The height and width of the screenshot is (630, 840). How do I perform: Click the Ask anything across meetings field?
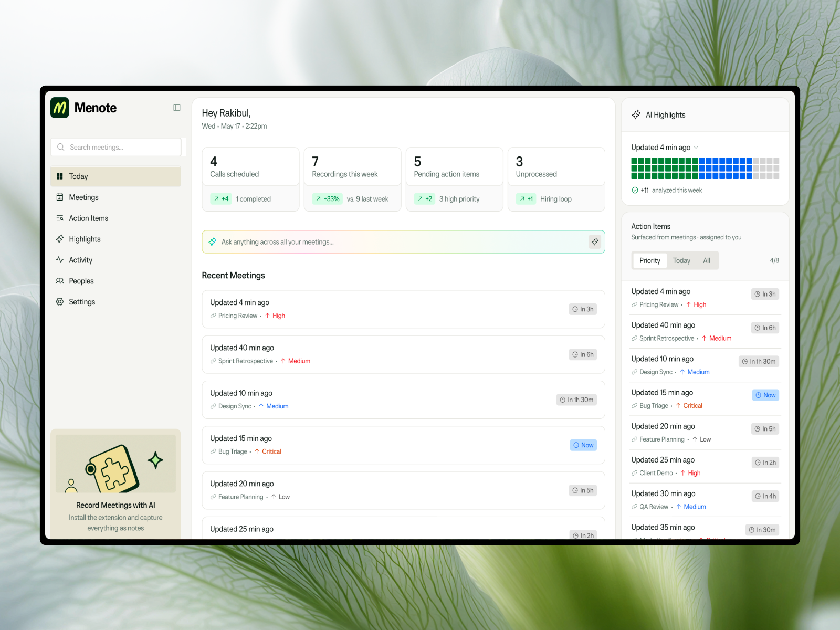[403, 242]
